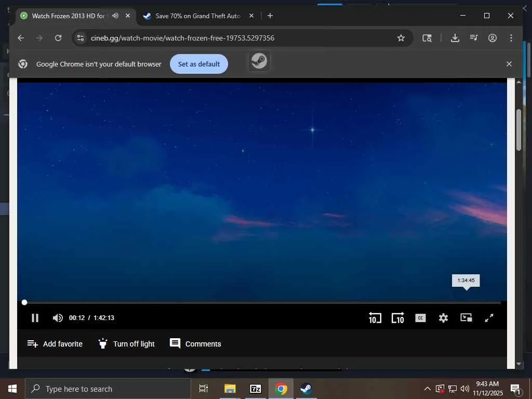
Task: Click the cineb.gg address bar URL
Action: click(x=182, y=38)
